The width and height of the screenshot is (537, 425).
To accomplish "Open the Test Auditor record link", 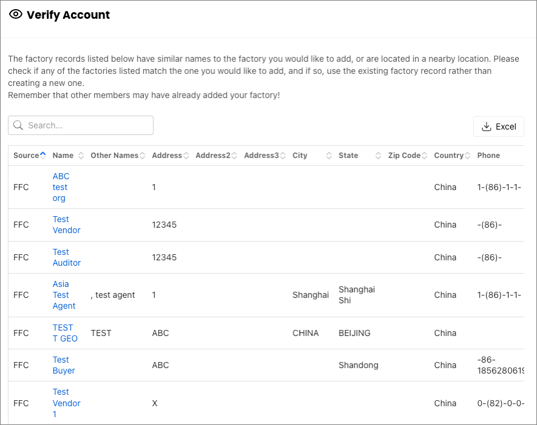I will pos(66,257).
